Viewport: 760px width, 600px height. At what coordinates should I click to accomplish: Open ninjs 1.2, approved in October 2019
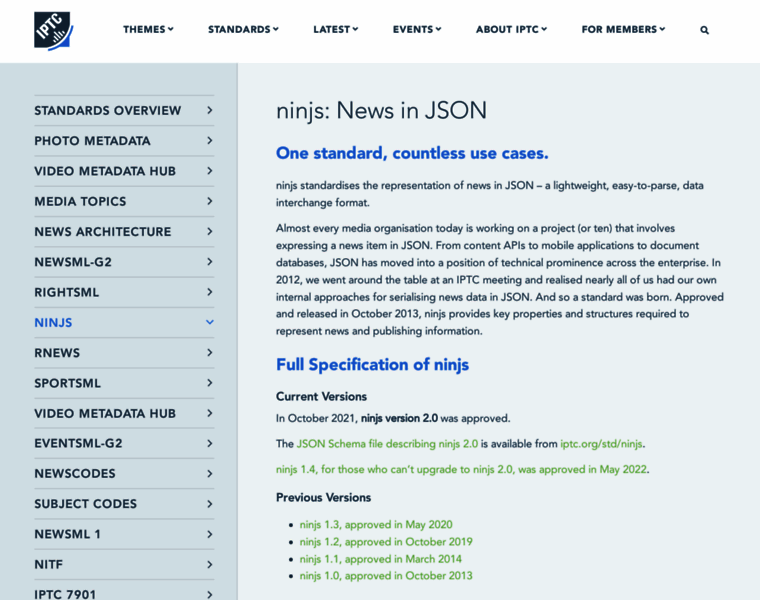click(386, 541)
